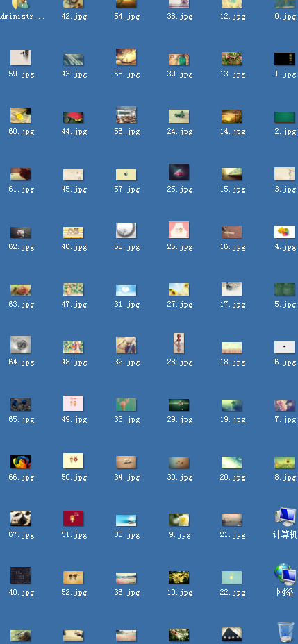Select the 50.jpg cartoon image icon

74,461
